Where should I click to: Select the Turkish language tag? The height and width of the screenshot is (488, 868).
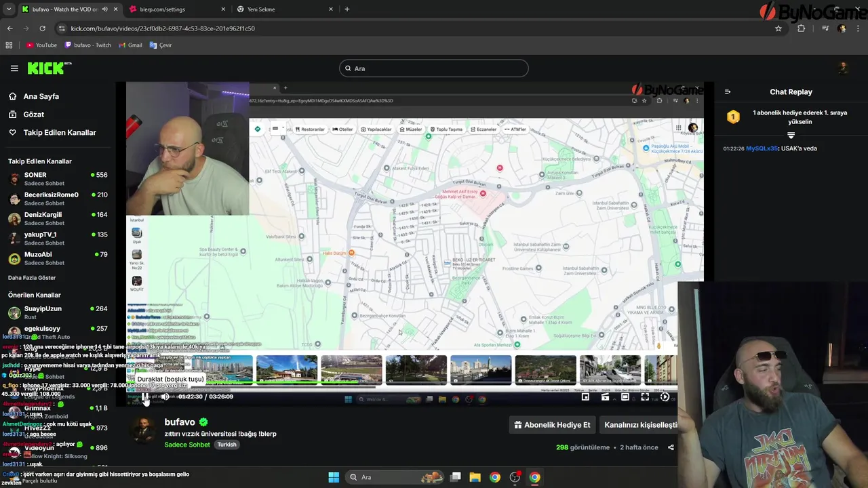226,445
